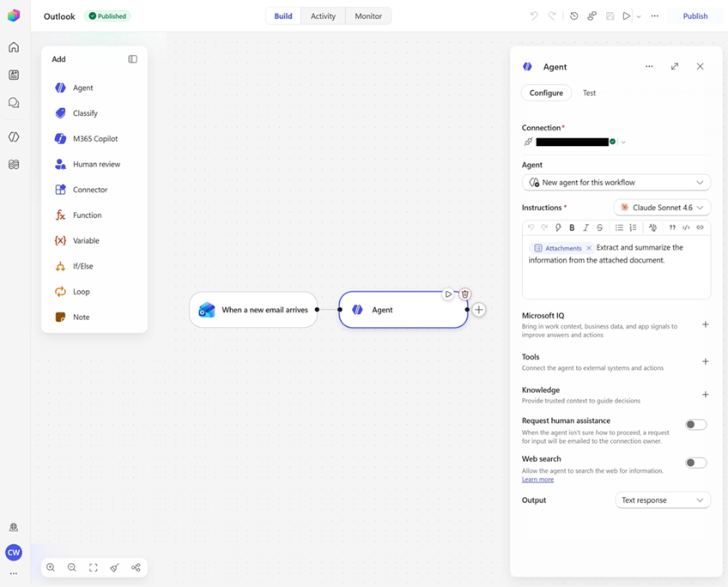Screen dimensions: 728x587
Task: Insert a code block in instructions
Action: coord(686,227)
